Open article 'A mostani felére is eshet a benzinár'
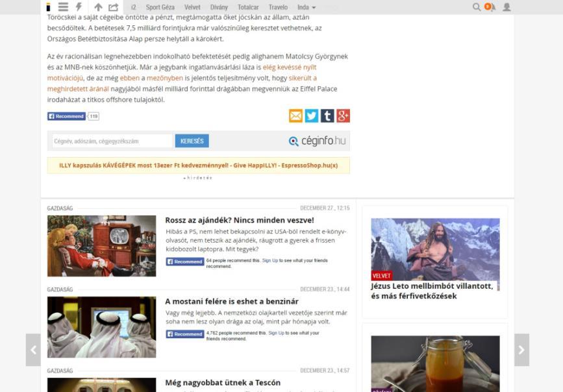 click(x=232, y=302)
